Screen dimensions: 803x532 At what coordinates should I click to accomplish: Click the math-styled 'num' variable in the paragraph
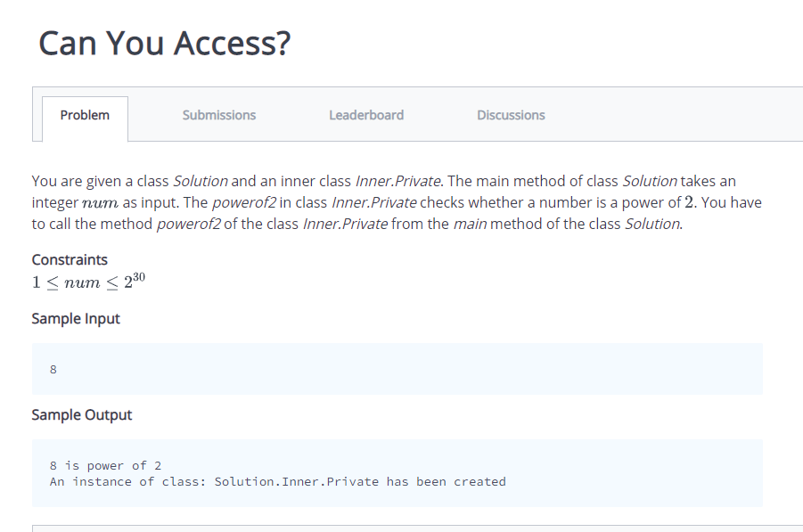click(x=101, y=203)
